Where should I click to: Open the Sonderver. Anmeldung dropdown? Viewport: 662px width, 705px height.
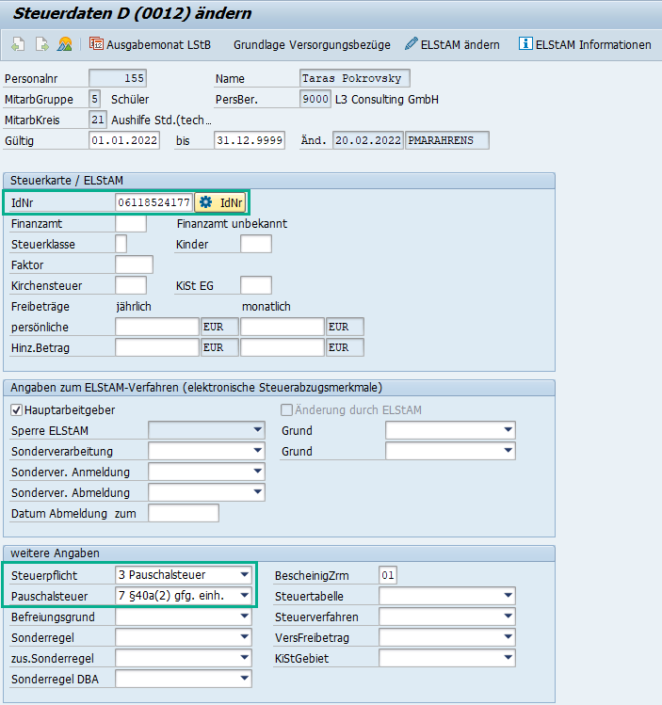click(206, 472)
